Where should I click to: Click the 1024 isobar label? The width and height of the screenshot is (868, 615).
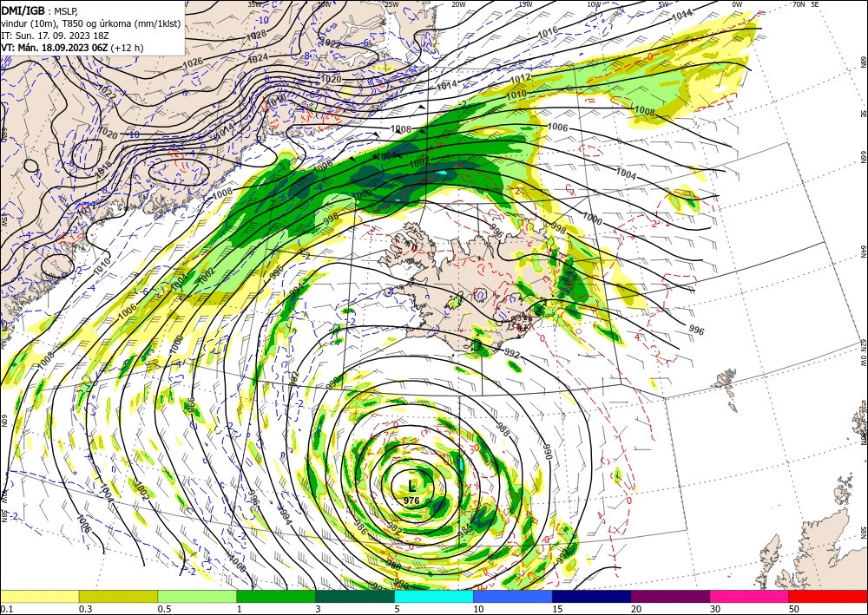(258, 58)
